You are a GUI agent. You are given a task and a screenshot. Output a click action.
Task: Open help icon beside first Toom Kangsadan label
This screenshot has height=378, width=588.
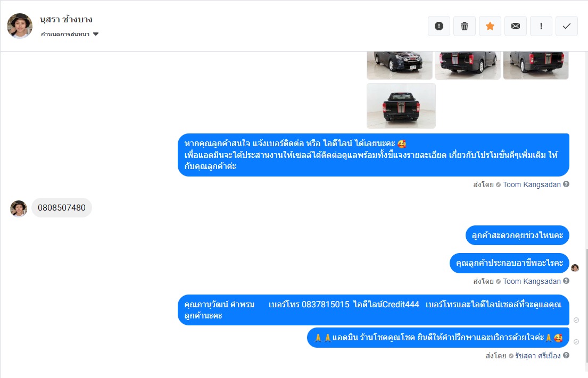point(566,184)
